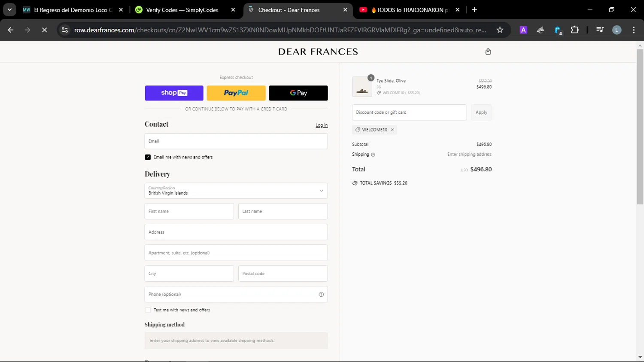Open the browser extensions puzzle icon
This screenshot has height=362, width=644.
[574, 30]
